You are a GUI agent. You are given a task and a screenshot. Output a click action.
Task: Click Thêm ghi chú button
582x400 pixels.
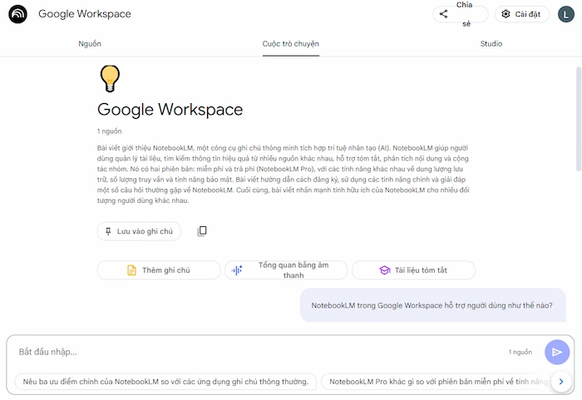158,270
